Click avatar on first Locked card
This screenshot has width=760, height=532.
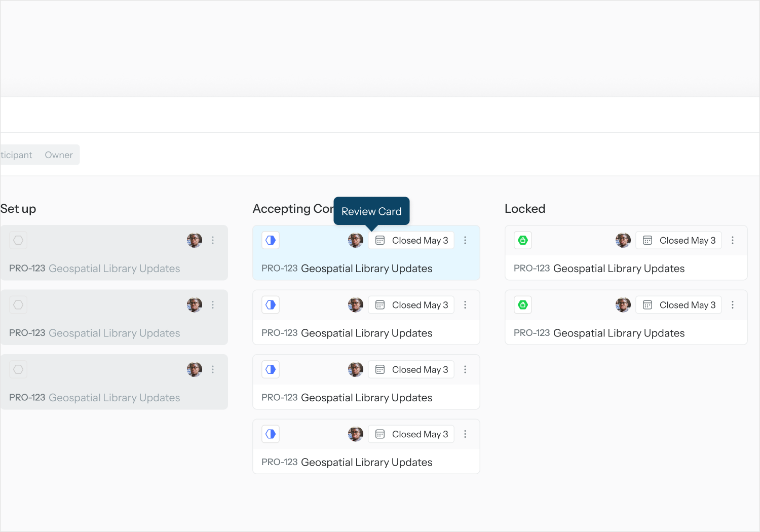pyautogui.click(x=623, y=240)
